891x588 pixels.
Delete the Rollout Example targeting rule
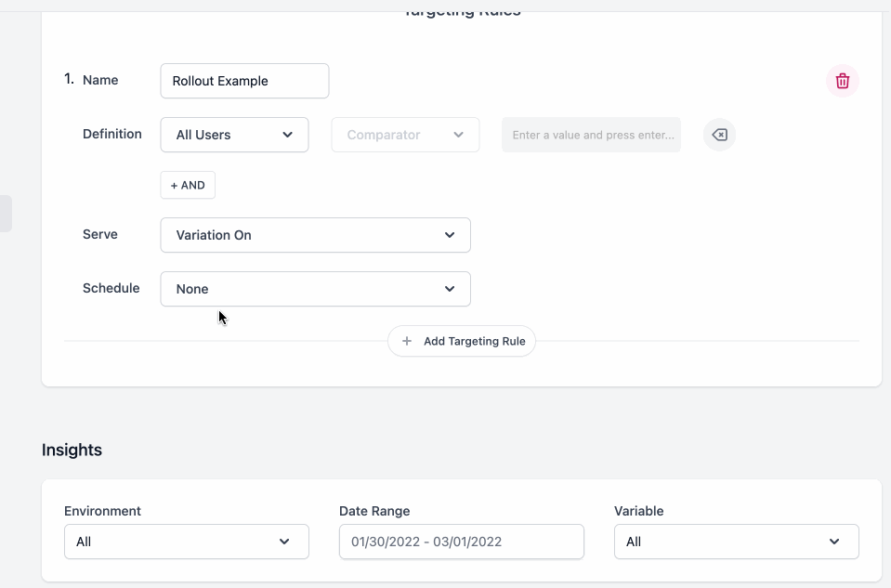tap(842, 81)
